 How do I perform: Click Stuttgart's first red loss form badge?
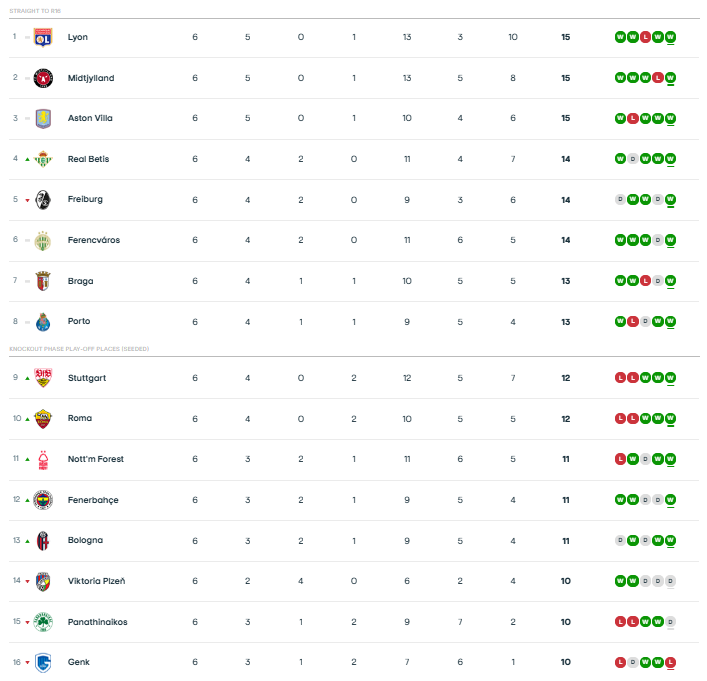620,378
